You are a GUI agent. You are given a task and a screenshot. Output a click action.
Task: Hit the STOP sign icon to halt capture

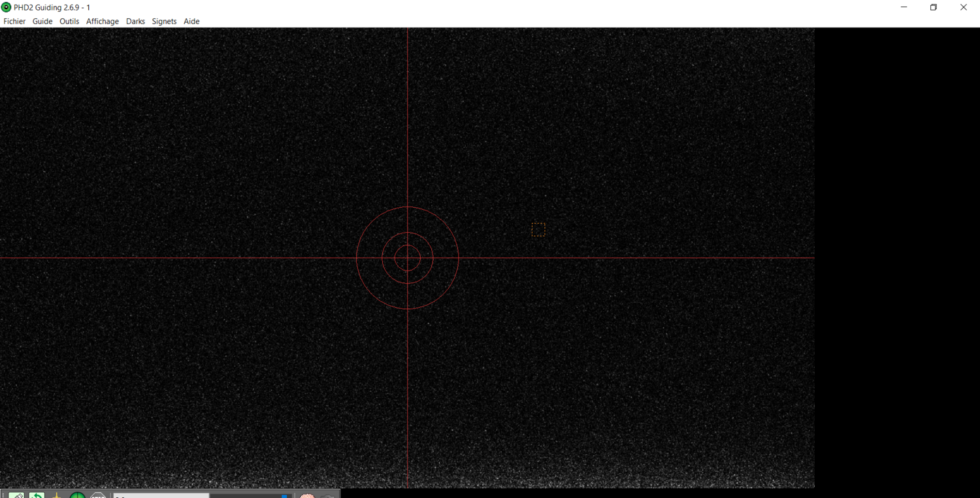click(98, 495)
